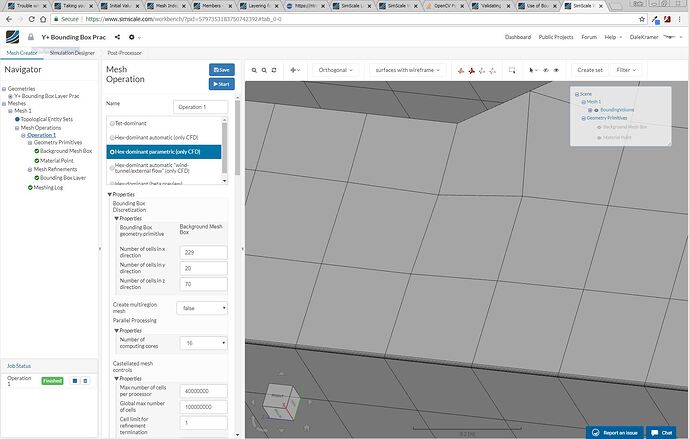
Task: Click Report an issue button
Action: click(x=615, y=433)
